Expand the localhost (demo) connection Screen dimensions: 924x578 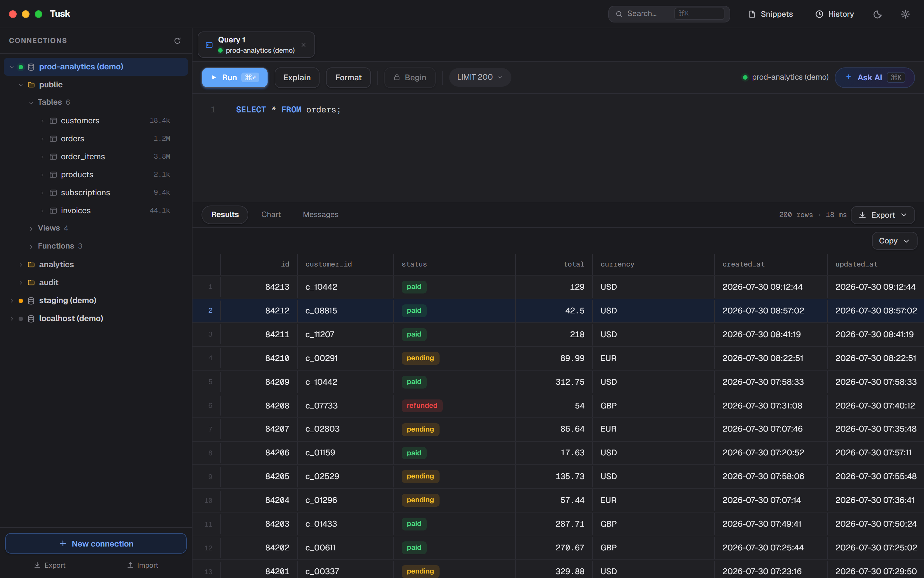(12, 319)
